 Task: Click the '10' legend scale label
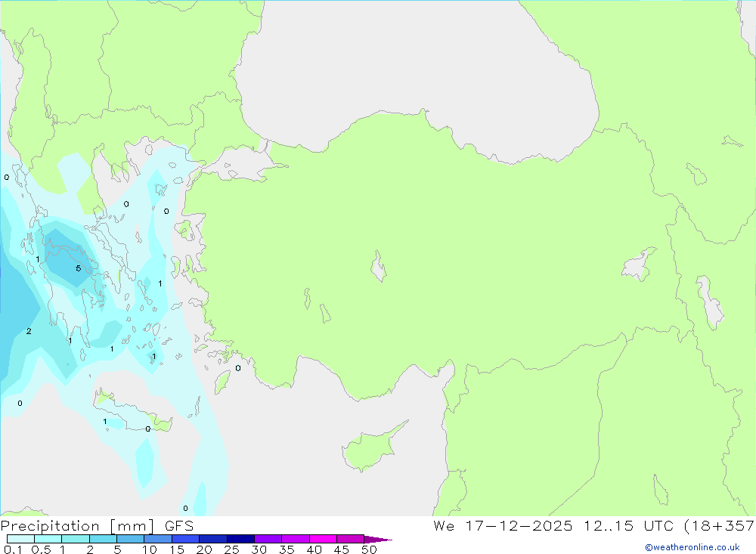150,549
